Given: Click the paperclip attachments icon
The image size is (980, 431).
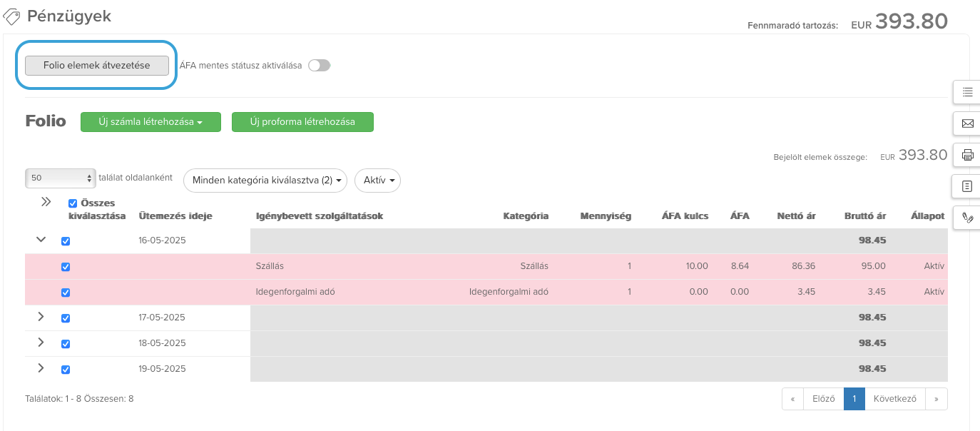Looking at the screenshot, I should [967, 217].
